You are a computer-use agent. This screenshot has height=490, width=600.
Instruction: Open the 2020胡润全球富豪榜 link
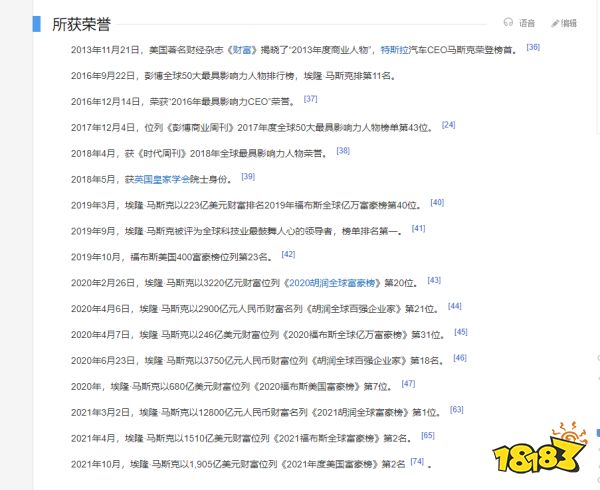point(332,283)
